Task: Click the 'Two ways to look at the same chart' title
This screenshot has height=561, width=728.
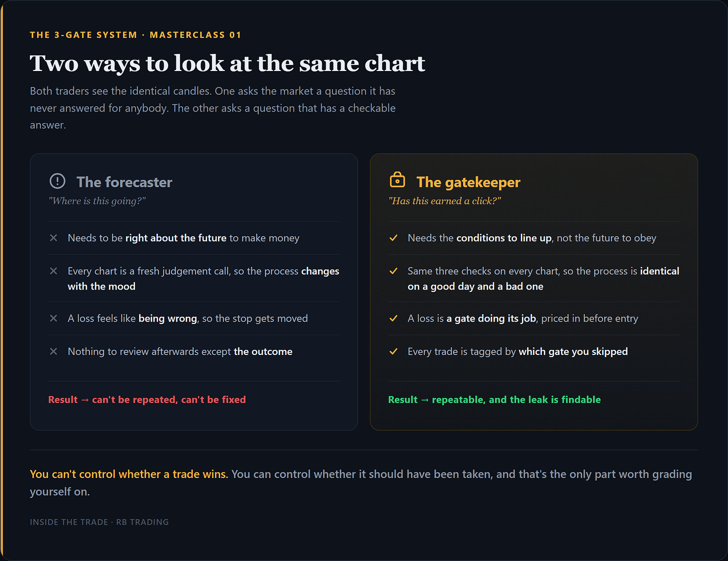Action: 227,63
